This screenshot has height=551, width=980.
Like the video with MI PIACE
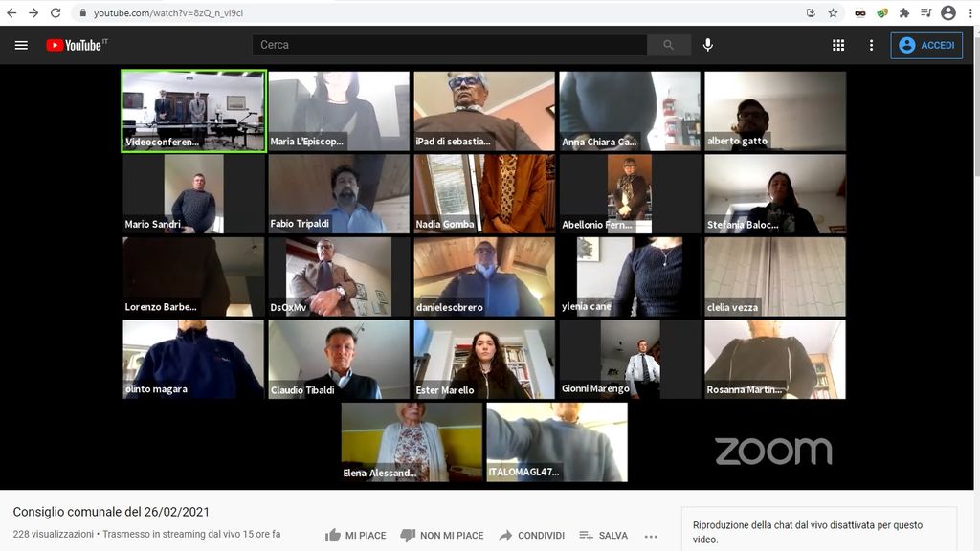[355, 536]
